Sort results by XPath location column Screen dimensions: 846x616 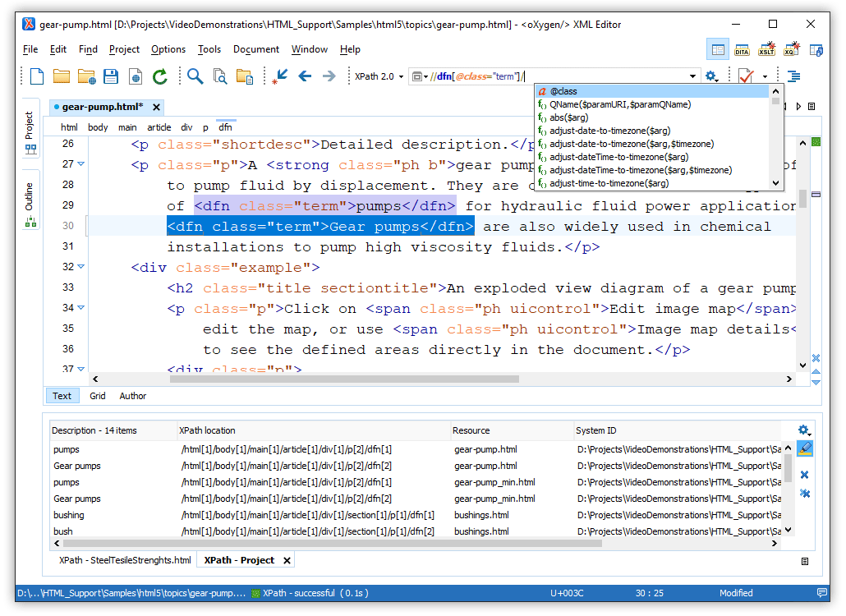coord(314,430)
